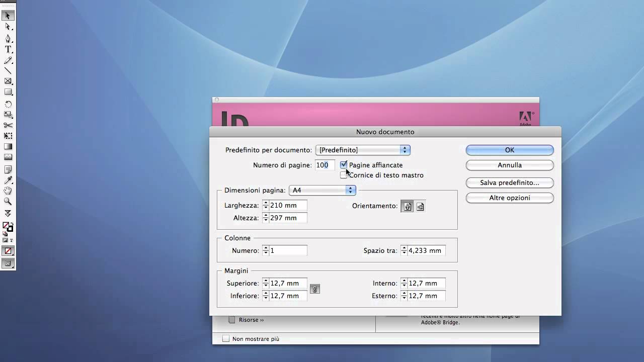Click the Esterno margin stepper arrows

click(404, 296)
